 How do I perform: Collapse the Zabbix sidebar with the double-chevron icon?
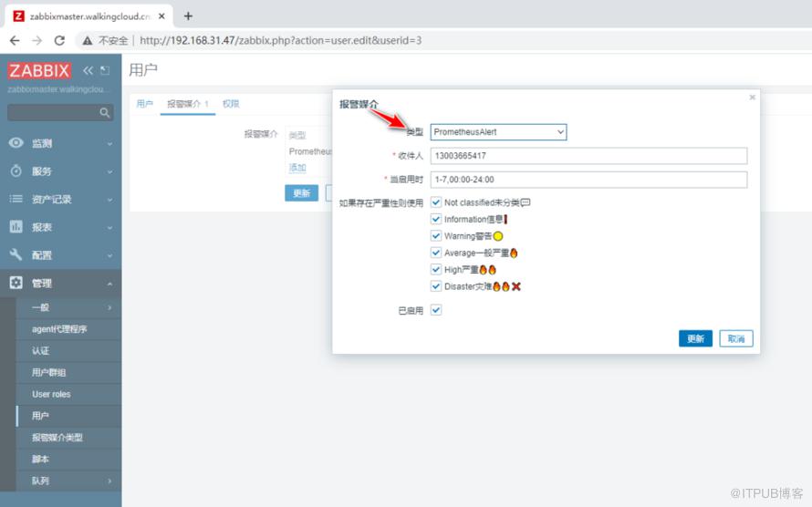pos(88,70)
